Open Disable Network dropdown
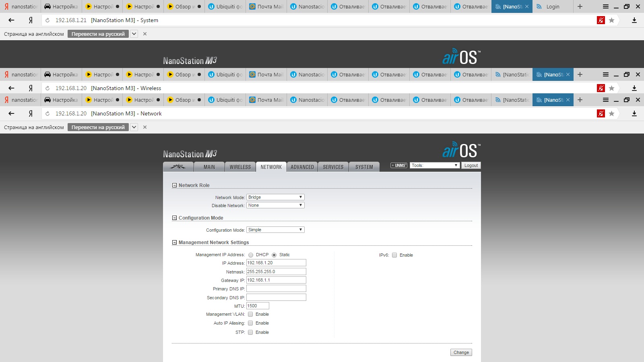Screen dimensions: 644x362 pos(275,205)
